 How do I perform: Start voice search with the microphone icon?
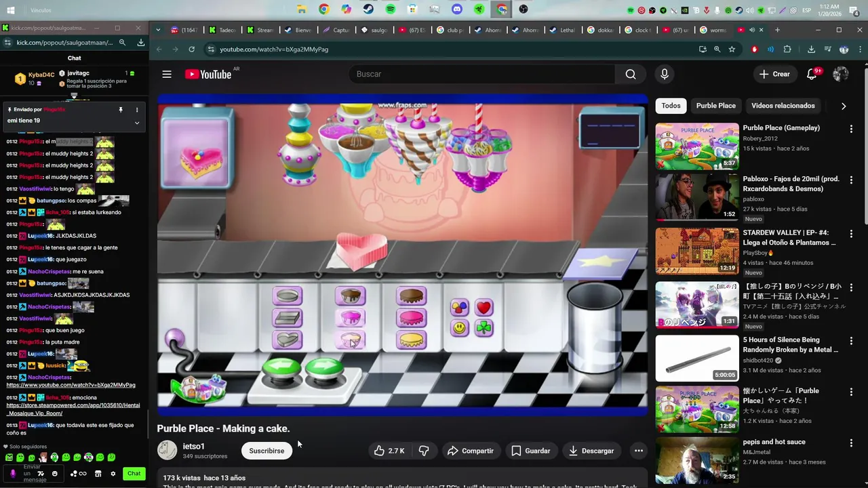click(x=665, y=74)
